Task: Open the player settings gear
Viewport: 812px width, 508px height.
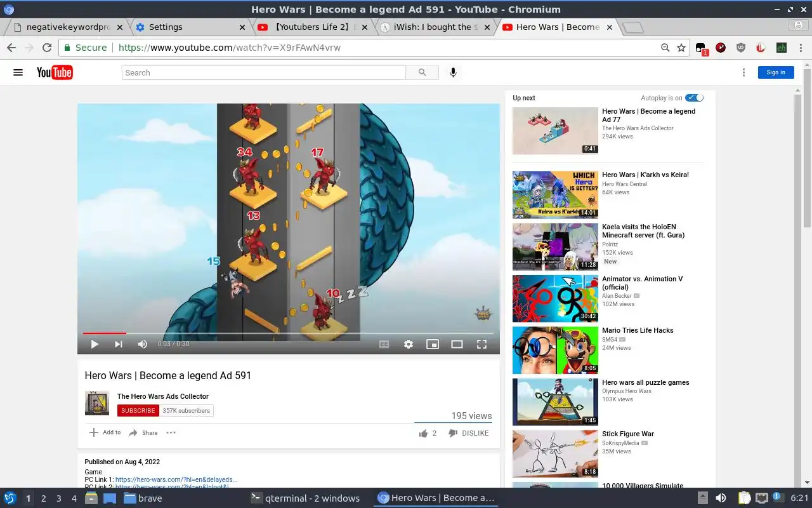Action: (409, 344)
